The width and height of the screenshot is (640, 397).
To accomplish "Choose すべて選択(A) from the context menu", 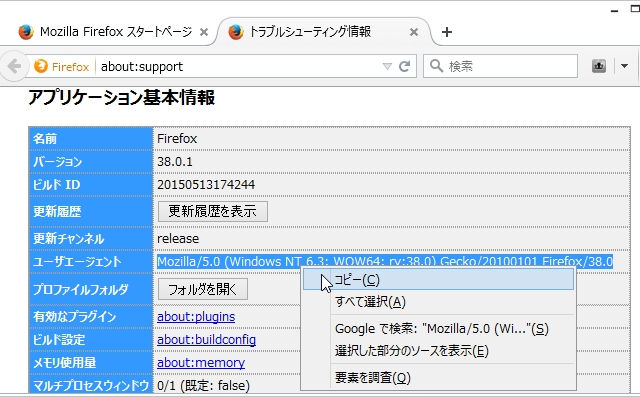I will coord(438,302).
